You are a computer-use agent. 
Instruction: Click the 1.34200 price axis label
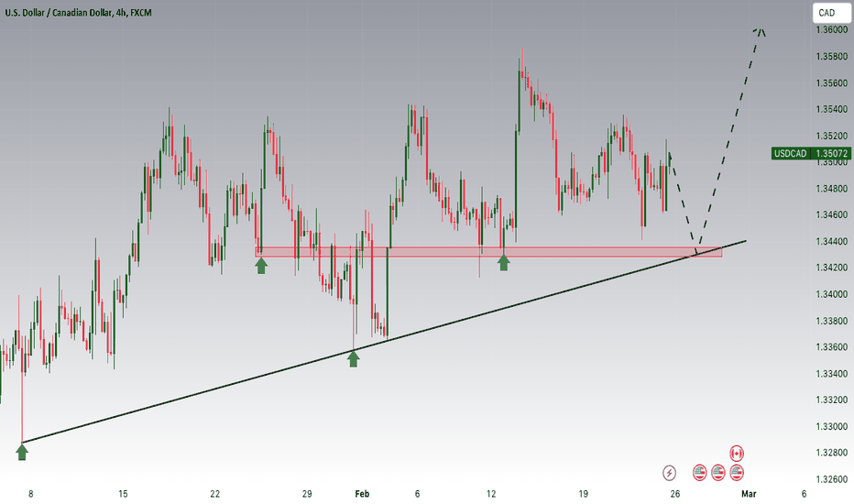pos(832,268)
